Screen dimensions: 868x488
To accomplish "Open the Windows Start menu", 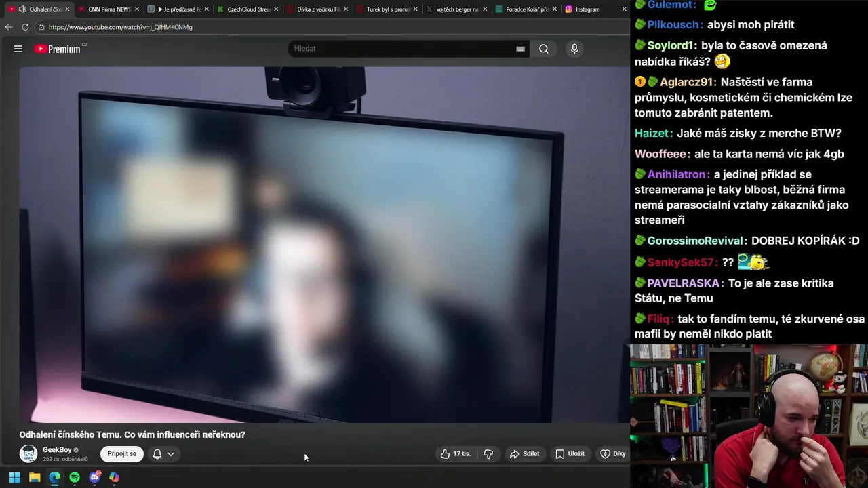I will pos(14,477).
